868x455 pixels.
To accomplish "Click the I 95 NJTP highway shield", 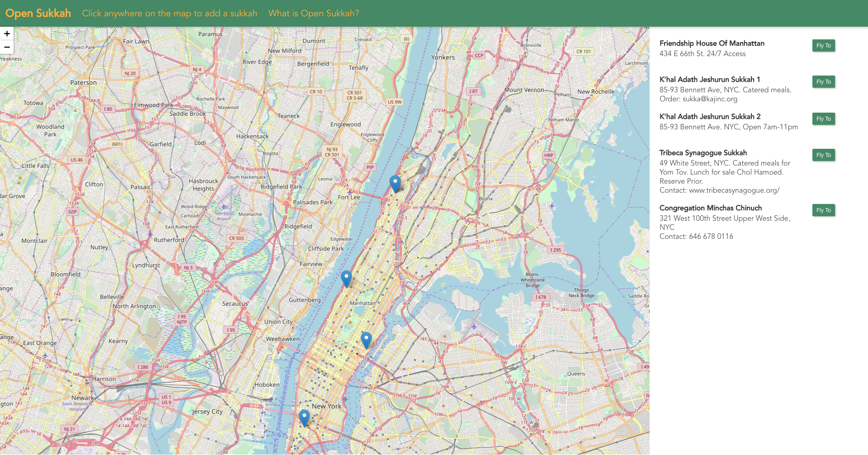I will 182,319.
